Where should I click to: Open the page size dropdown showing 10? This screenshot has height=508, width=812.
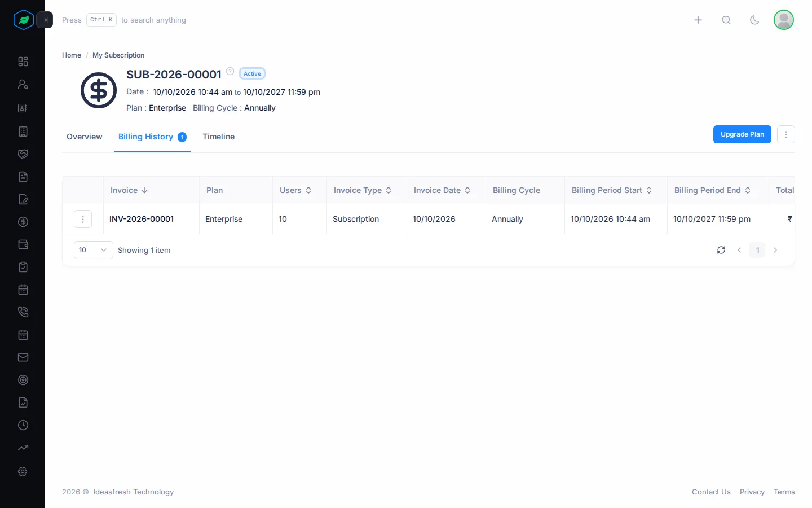point(94,250)
